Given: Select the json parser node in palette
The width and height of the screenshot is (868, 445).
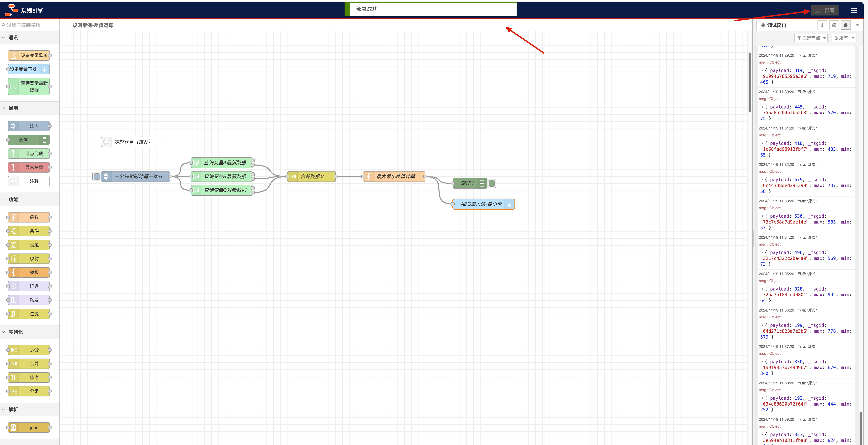Looking at the screenshot, I should click(29, 427).
